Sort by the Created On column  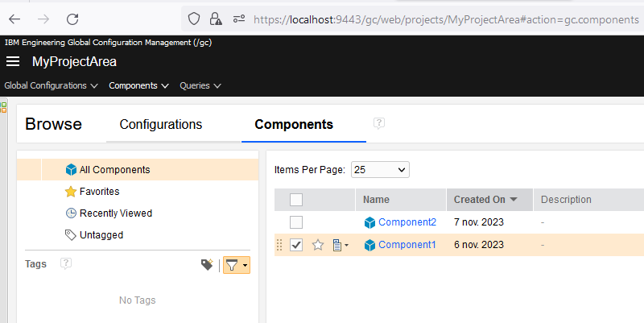[489, 200]
